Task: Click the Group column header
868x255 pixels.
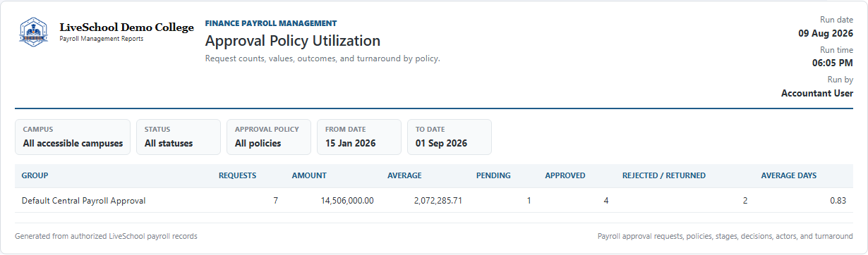Action: click(x=35, y=175)
